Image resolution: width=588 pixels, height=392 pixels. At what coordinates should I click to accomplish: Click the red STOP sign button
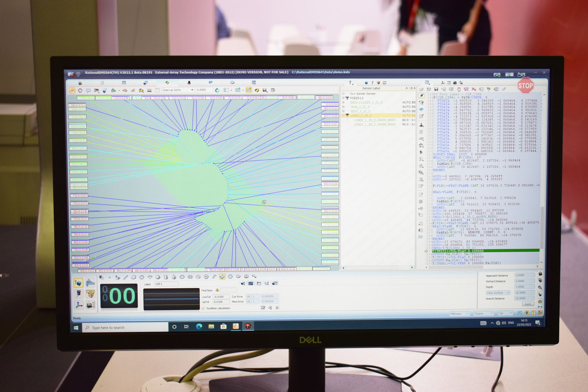click(525, 86)
